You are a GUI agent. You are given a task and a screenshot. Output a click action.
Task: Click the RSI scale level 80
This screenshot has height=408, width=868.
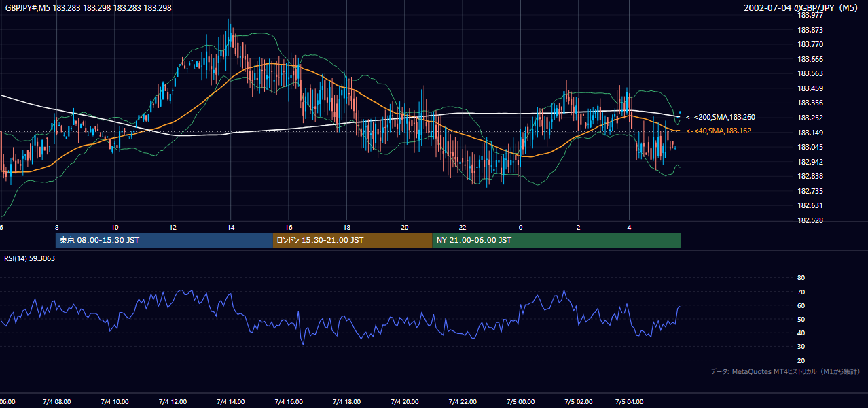pyautogui.click(x=801, y=278)
